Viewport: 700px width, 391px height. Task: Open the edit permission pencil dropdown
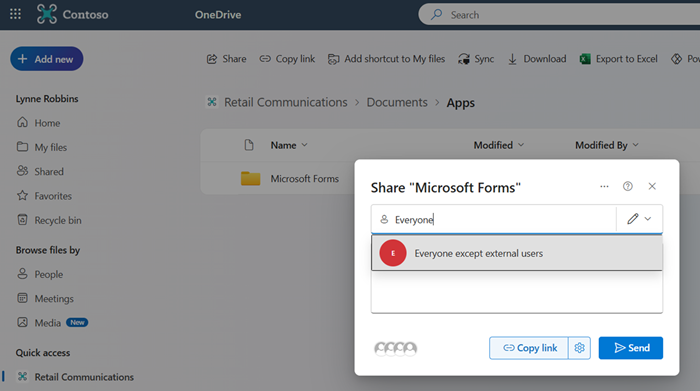(x=639, y=219)
